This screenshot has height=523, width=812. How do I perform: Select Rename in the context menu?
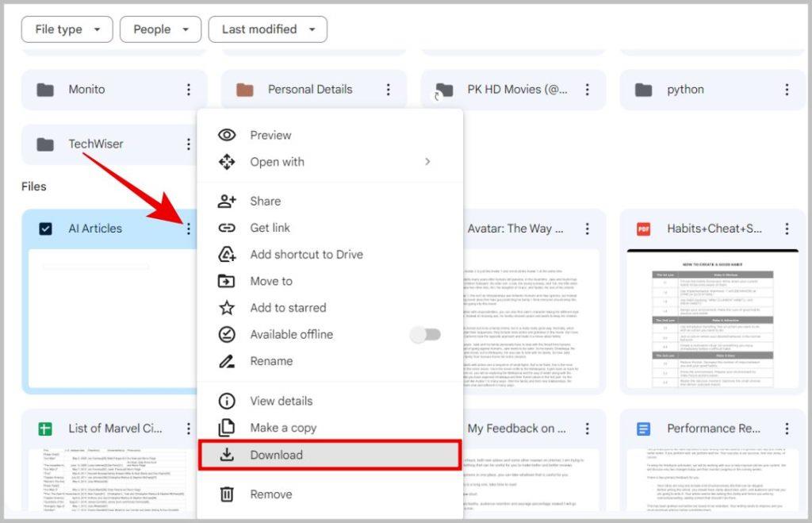330,361
